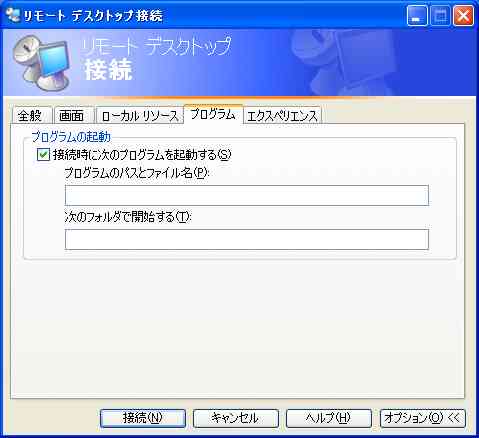The image size is (479, 438).
Task: Minimize the リモート デスクトップ接続 window
Action: coord(417,16)
